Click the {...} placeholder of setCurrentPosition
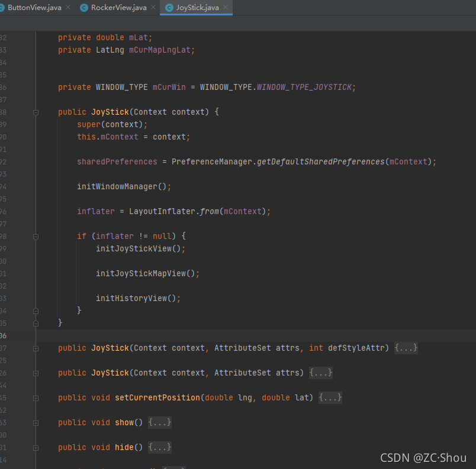 tap(330, 397)
